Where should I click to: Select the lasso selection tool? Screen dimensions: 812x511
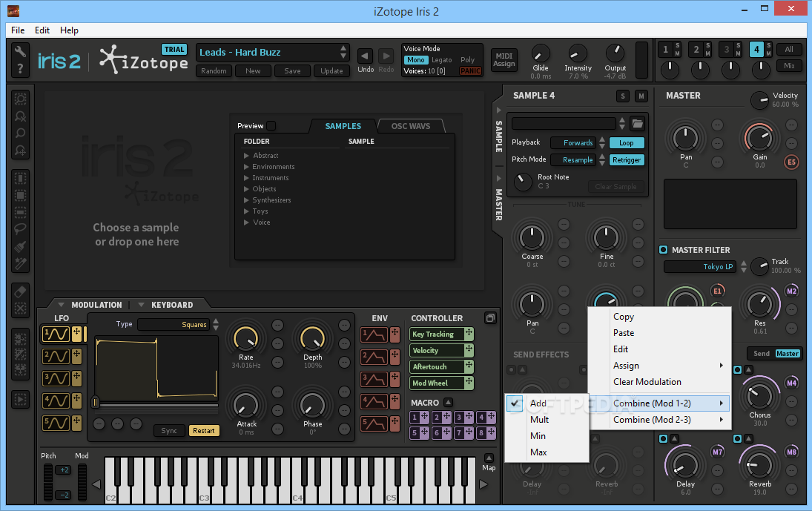point(20,228)
